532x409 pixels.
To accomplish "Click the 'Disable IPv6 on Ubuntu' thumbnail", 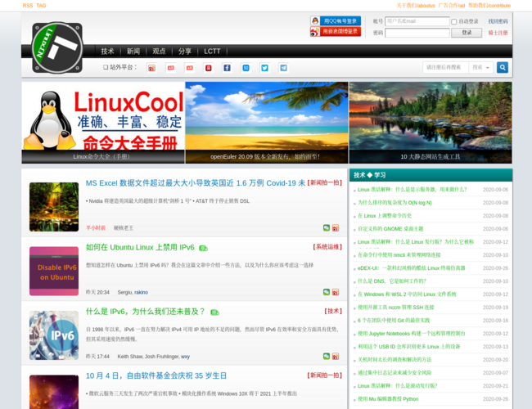I will coord(54,271).
